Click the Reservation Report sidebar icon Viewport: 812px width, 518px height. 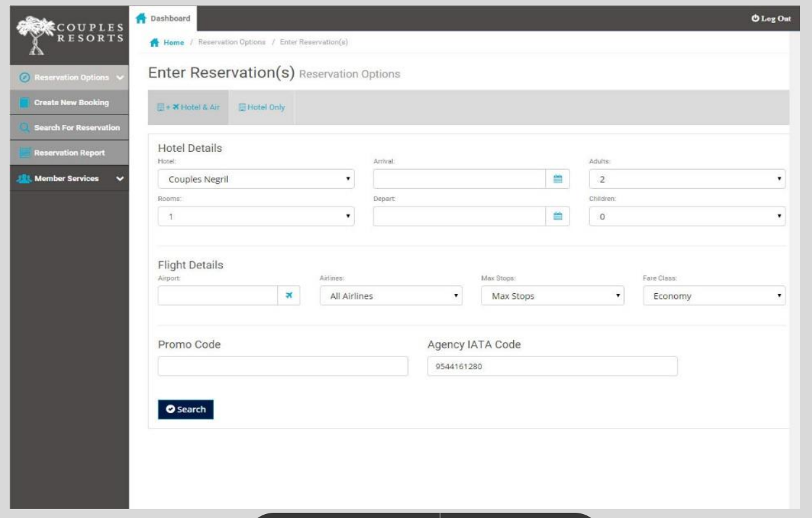point(24,153)
